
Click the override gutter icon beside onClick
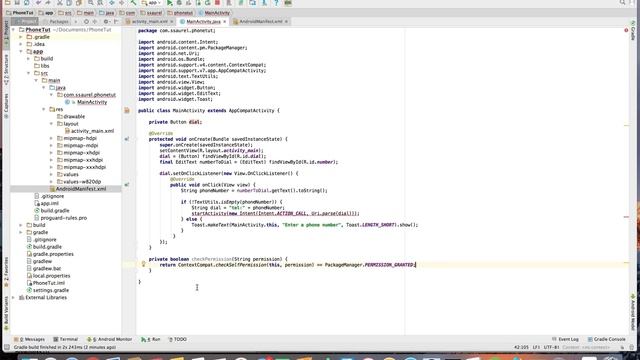coord(127,185)
